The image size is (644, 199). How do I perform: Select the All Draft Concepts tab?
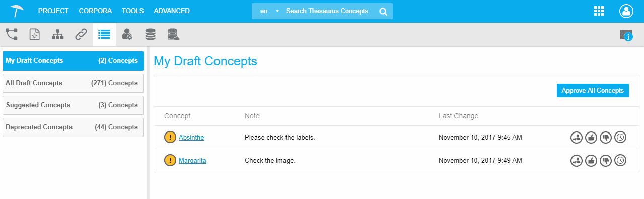click(73, 83)
